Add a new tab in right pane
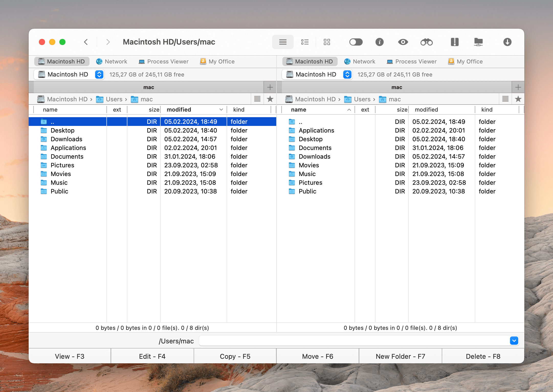 click(x=518, y=87)
